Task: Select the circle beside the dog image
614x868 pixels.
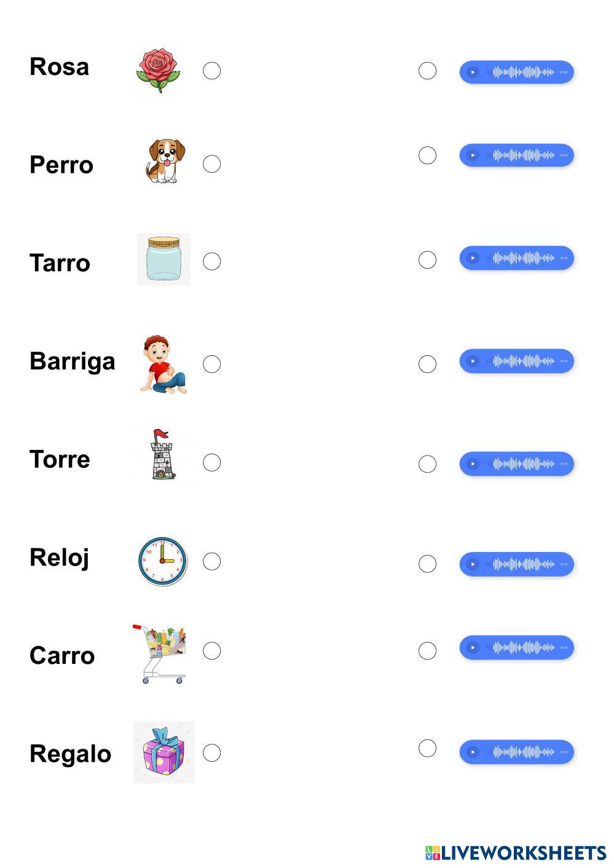Action: pyautogui.click(x=211, y=164)
